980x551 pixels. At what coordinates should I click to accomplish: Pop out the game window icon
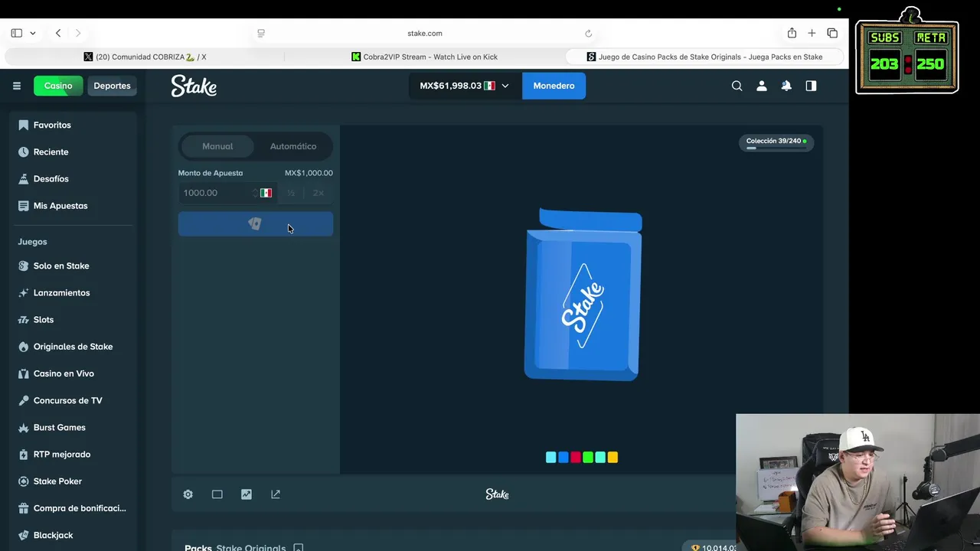(276, 494)
